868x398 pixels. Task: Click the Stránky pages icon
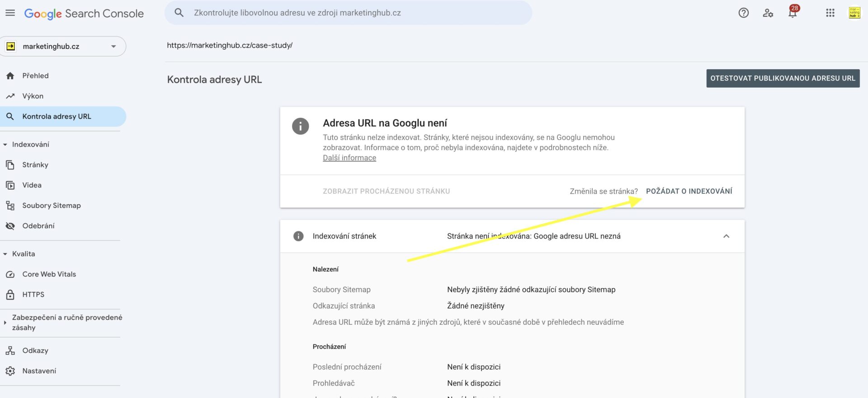10,165
